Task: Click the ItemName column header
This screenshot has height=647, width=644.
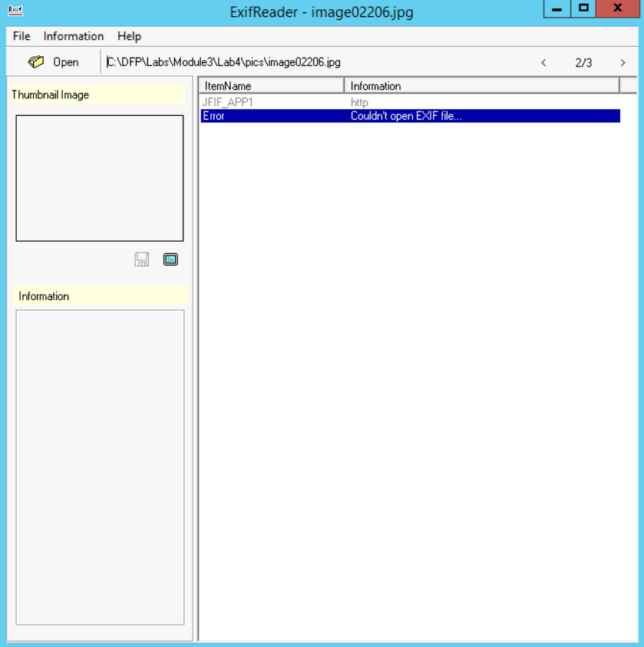Action: (272, 86)
